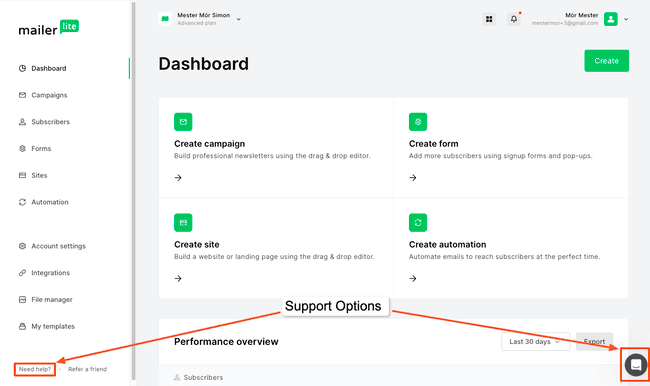
Task: Open the notifications bell
Action: [514, 19]
